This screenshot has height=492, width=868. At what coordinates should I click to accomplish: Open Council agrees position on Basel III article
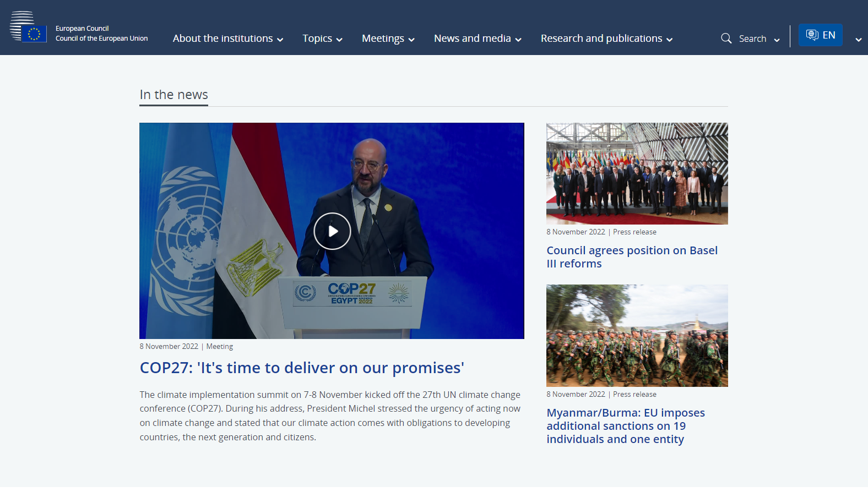[x=632, y=257]
